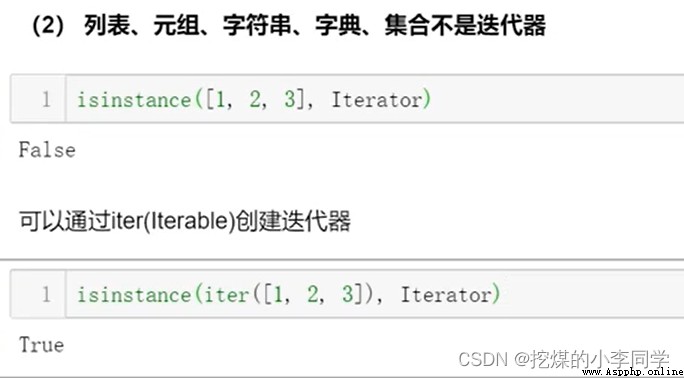
Task: Click the number 2 in first cell's list
Action: (255, 100)
